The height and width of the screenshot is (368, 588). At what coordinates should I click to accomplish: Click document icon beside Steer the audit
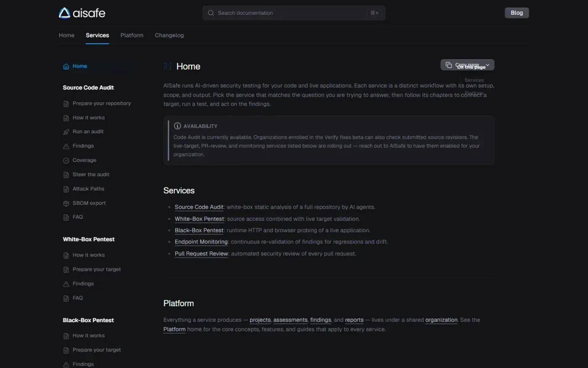[66, 175]
